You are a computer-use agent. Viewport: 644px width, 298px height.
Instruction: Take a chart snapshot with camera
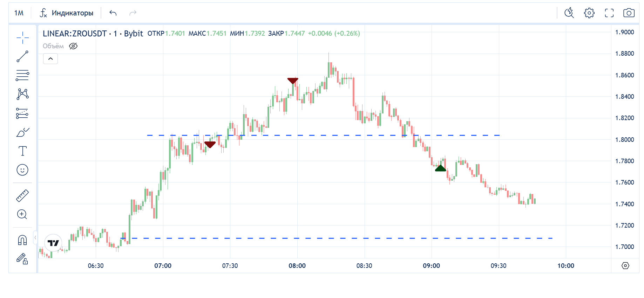pyautogui.click(x=629, y=13)
